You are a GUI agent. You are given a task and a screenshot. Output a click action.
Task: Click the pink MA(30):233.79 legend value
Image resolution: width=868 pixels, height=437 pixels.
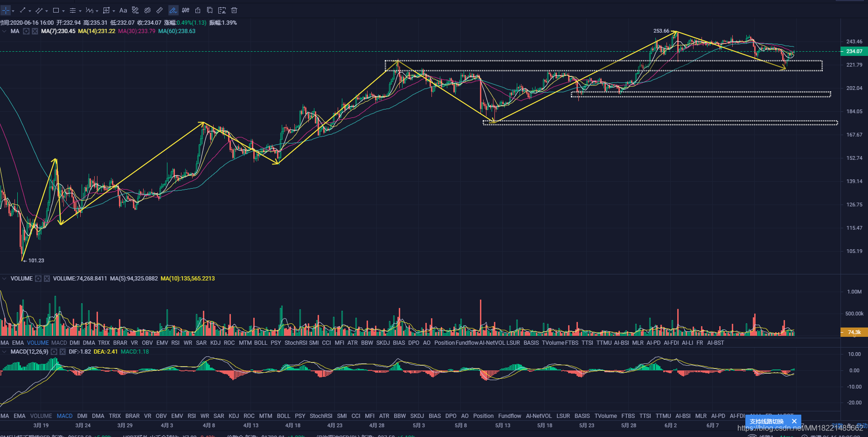pyautogui.click(x=137, y=31)
